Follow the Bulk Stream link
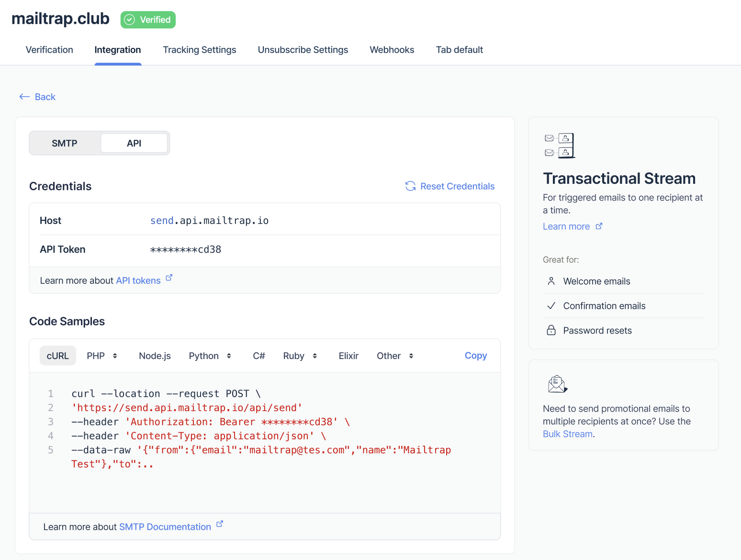 coord(567,434)
